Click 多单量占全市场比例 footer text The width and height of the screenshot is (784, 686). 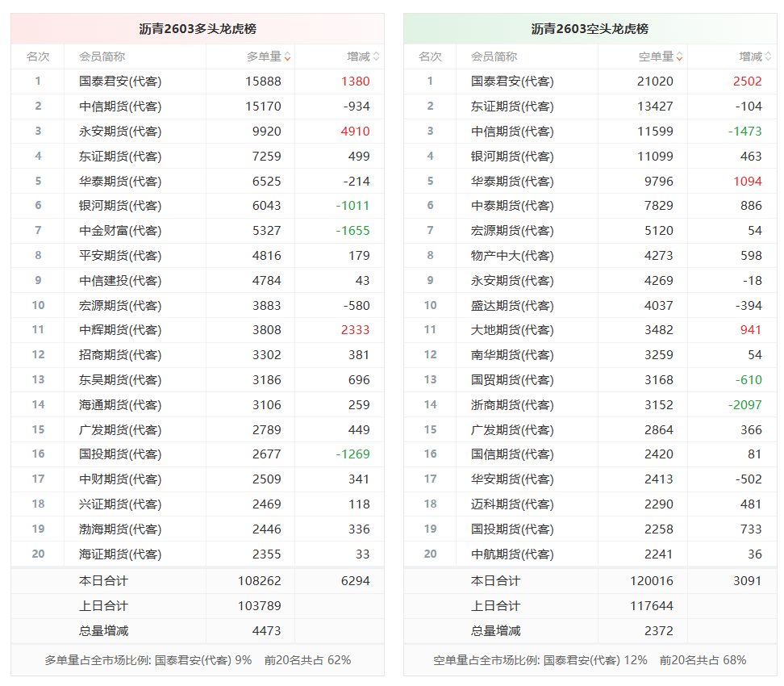tap(198, 660)
